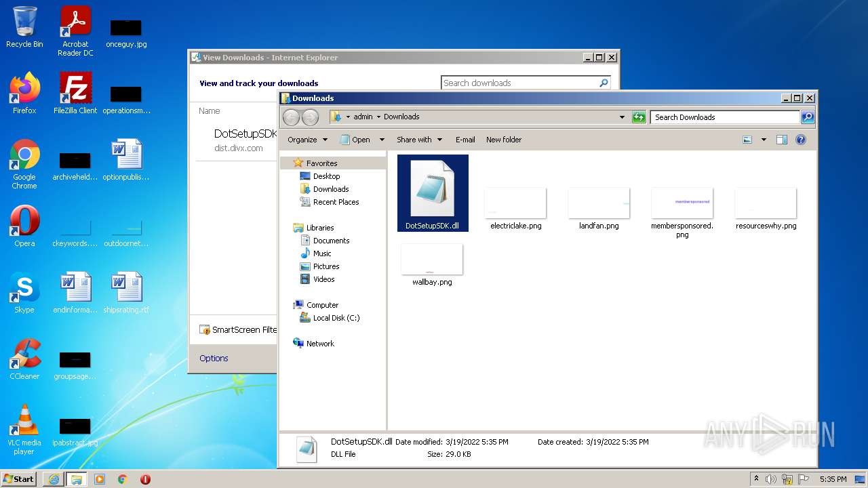868x488 pixels.
Task: Launch CCleaner desktop shortcut
Action: [x=24, y=359]
